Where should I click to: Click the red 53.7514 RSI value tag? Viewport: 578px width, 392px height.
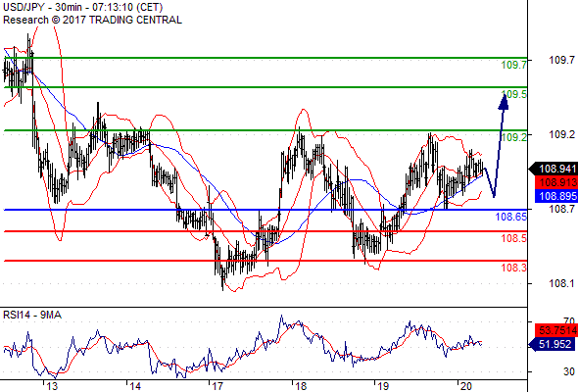(x=556, y=330)
